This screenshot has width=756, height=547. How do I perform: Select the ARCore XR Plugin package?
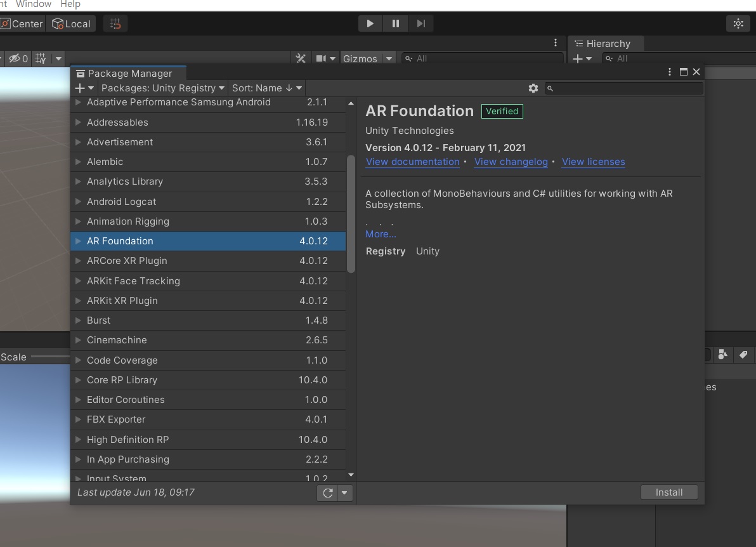208,260
